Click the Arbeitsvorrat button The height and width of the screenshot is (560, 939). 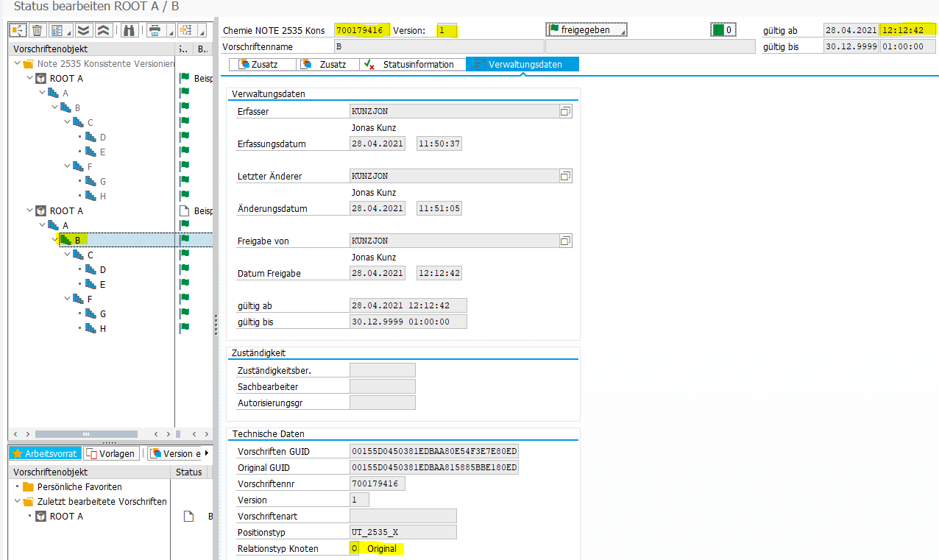[x=45, y=453]
